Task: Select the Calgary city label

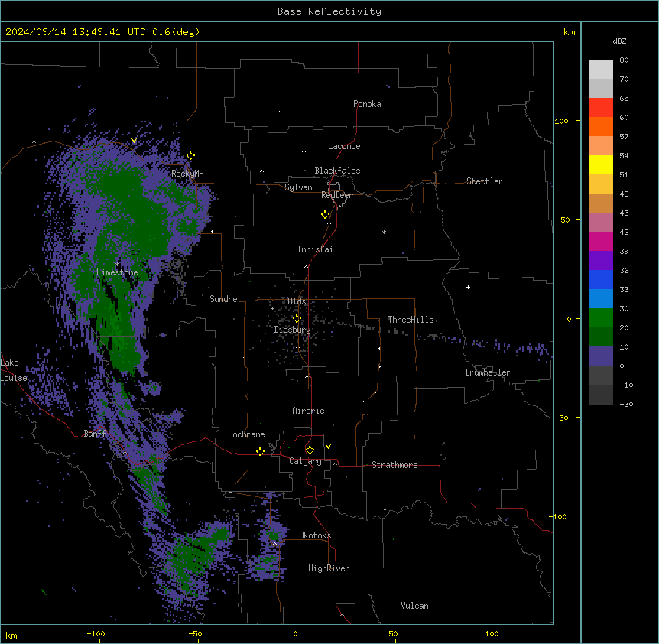Action: pos(305,461)
